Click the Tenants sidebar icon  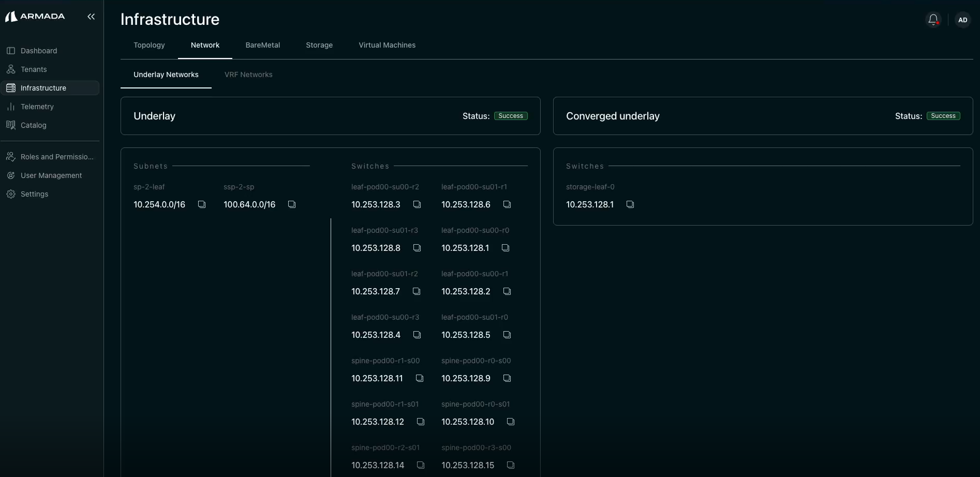11,69
